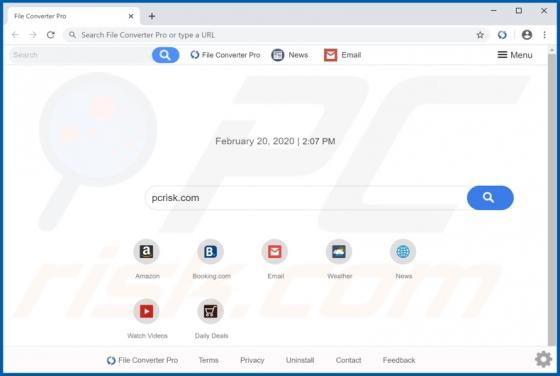
Task: Close the File Converter Pro tab
Action: pos(131,16)
